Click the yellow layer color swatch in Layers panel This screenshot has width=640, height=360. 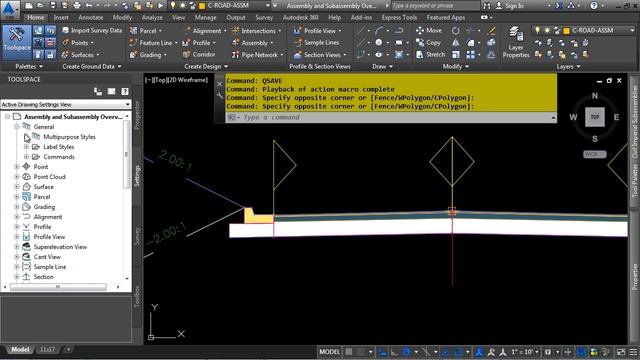pos(567,31)
